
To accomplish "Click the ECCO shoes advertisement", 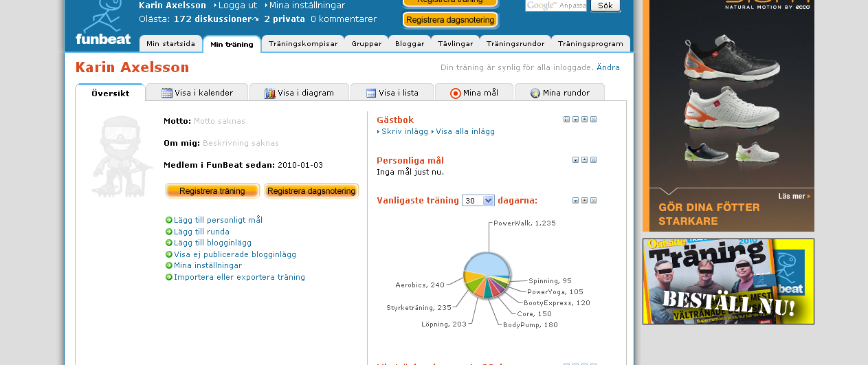I will coord(728,115).
